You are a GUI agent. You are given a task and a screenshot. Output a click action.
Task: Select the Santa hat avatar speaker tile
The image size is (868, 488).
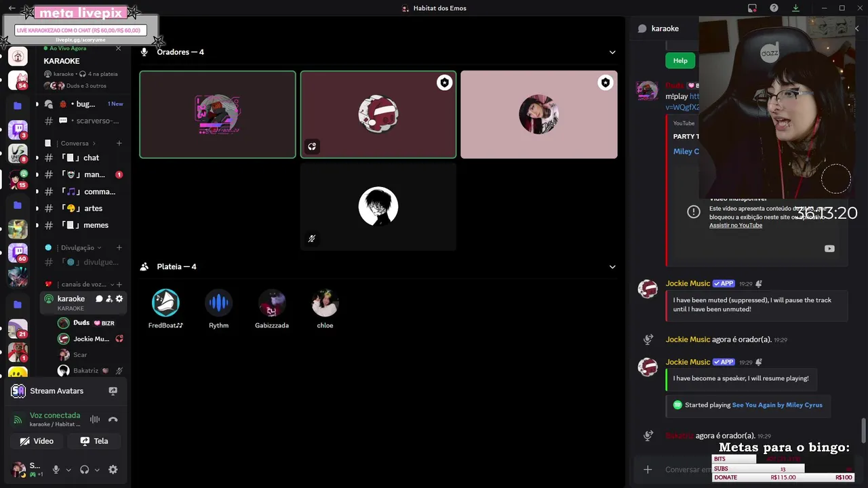click(x=378, y=115)
